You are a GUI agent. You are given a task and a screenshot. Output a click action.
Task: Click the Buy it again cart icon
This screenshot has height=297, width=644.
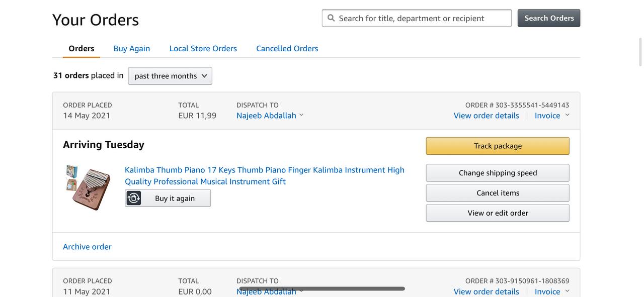click(134, 198)
